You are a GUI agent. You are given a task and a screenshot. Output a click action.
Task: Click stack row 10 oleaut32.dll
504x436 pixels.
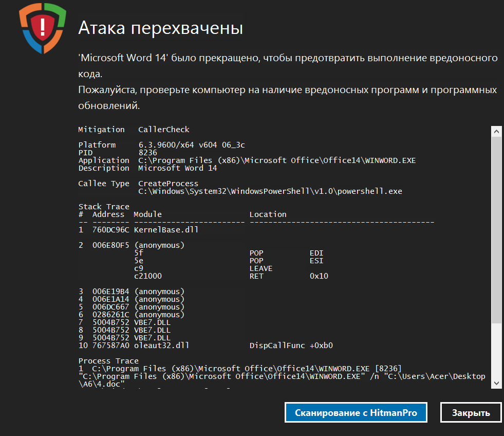pos(134,346)
